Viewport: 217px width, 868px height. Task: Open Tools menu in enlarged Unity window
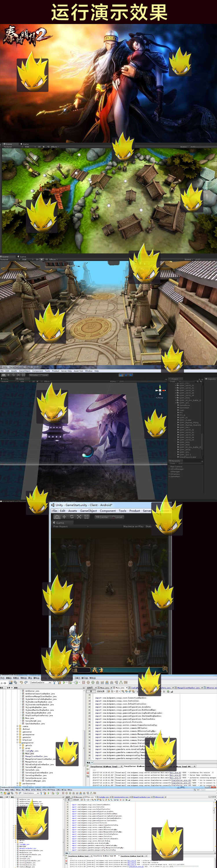(122, 511)
